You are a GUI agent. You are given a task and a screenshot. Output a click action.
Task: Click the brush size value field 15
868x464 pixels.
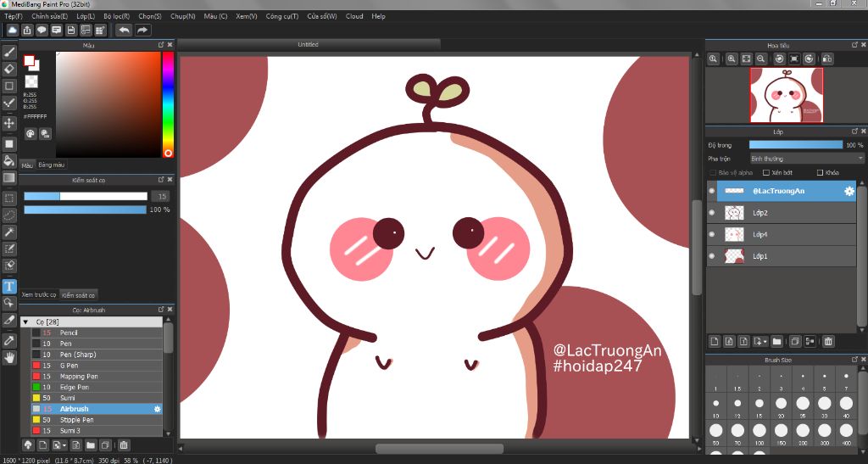coord(161,196)
